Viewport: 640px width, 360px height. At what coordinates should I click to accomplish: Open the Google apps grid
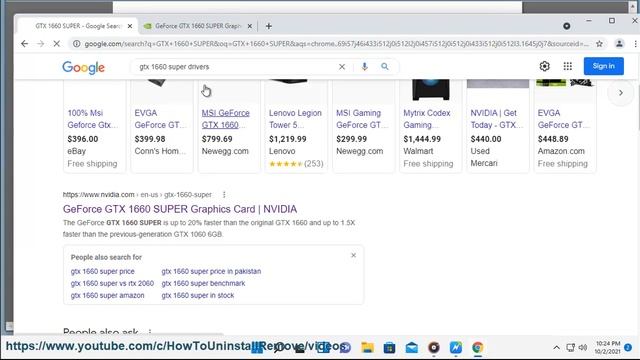click(x=568, y=66)
